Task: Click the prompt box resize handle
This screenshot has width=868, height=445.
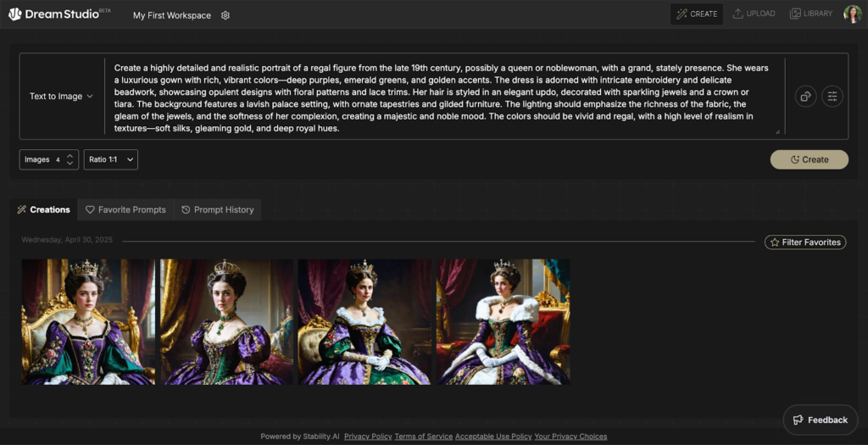Action: [777, 131]
